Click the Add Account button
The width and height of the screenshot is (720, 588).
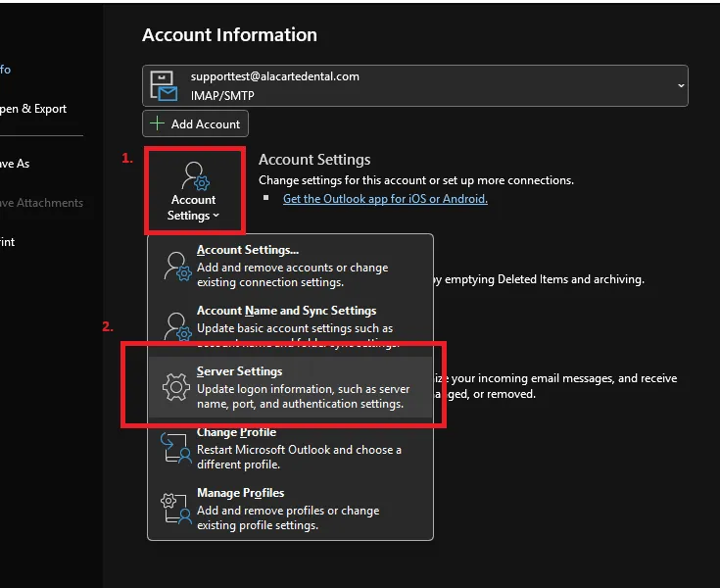tap(195, 123)
